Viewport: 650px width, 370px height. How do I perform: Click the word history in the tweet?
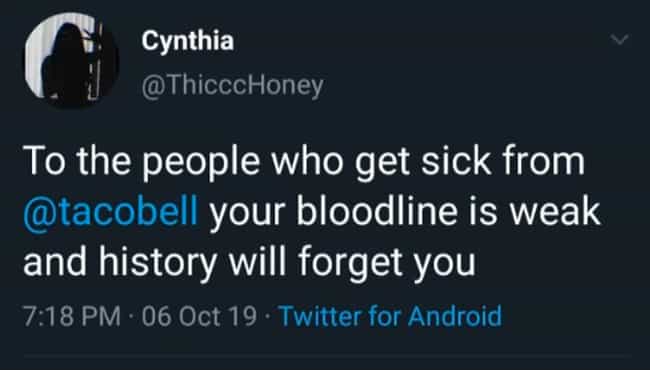click(x=158, y=262)
